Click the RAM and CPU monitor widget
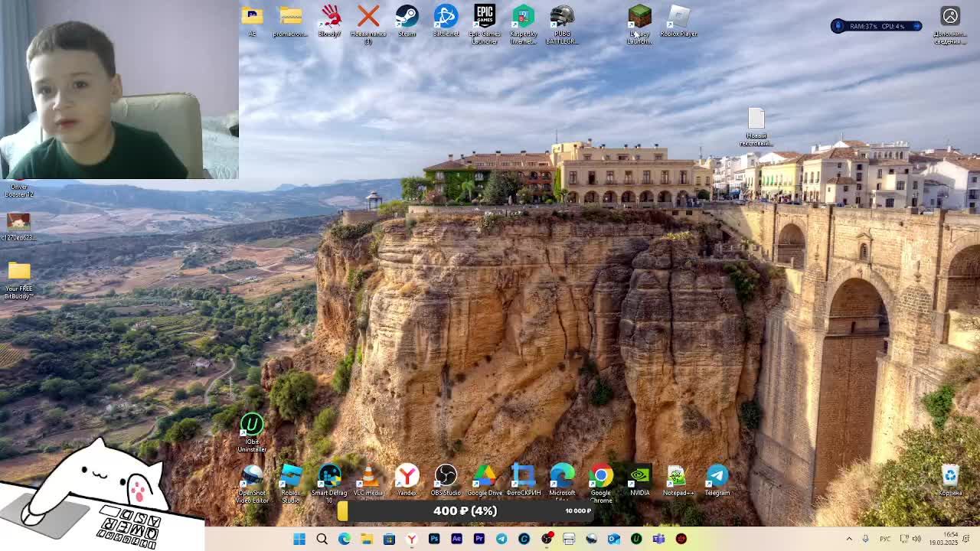 (876, 26)
